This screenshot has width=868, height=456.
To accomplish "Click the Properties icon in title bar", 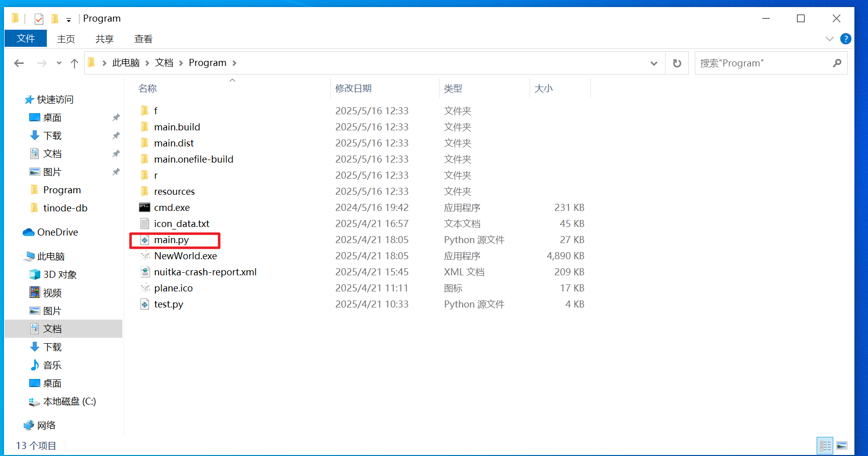I will tap(39, 19).
